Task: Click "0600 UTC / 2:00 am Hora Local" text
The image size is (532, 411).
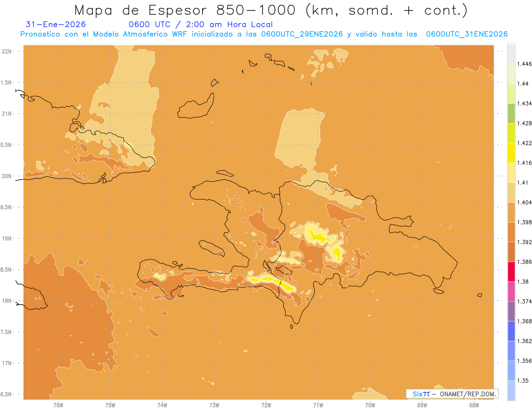Action: coord(200,24)
